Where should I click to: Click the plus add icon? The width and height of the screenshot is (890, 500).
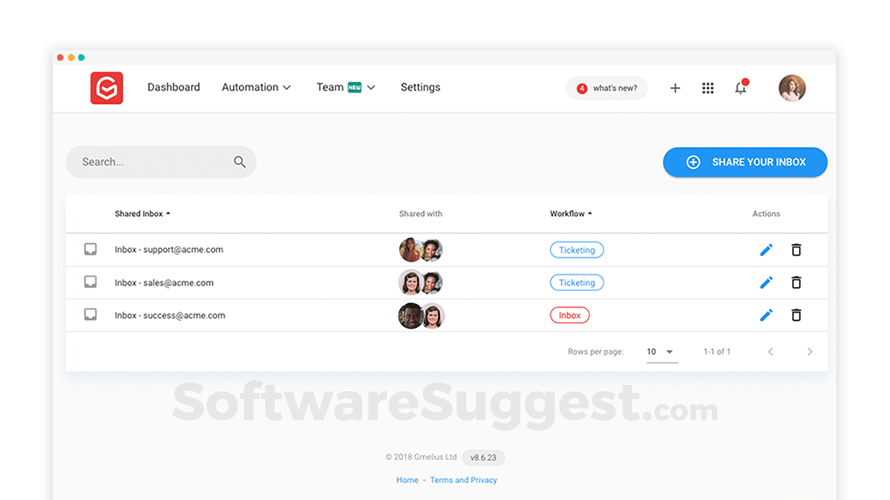675,88
